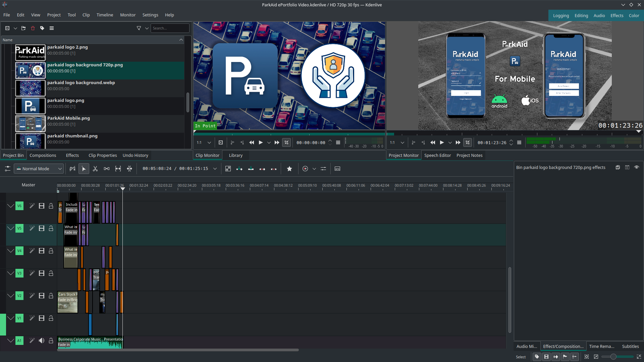Open Project Monitor 1:1 zoom dropdown

pos(397,142)
